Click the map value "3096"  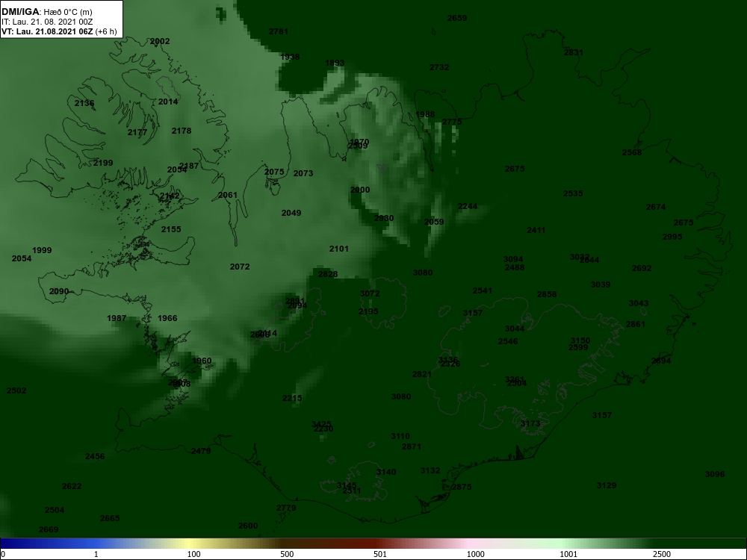point(715,474)
